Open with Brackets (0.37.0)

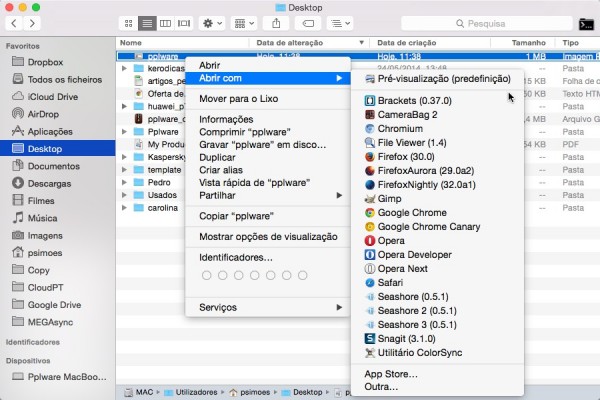click(x=437, y=101)
